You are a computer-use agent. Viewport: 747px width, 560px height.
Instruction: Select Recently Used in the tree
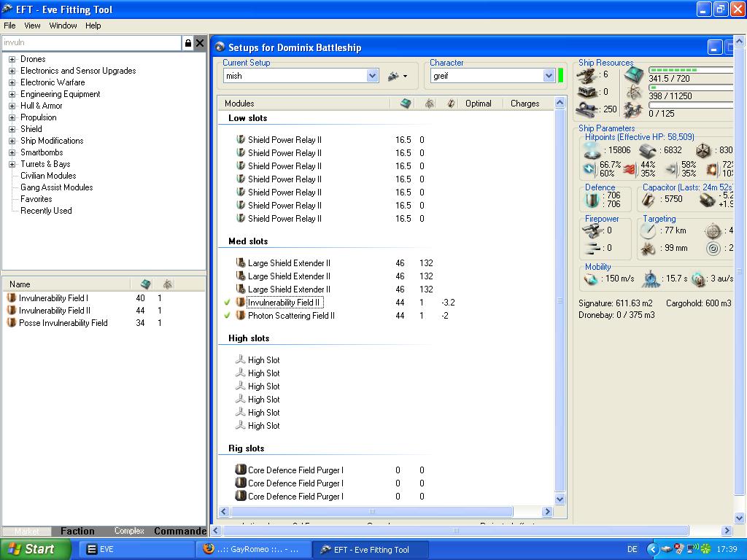[46, 211]
